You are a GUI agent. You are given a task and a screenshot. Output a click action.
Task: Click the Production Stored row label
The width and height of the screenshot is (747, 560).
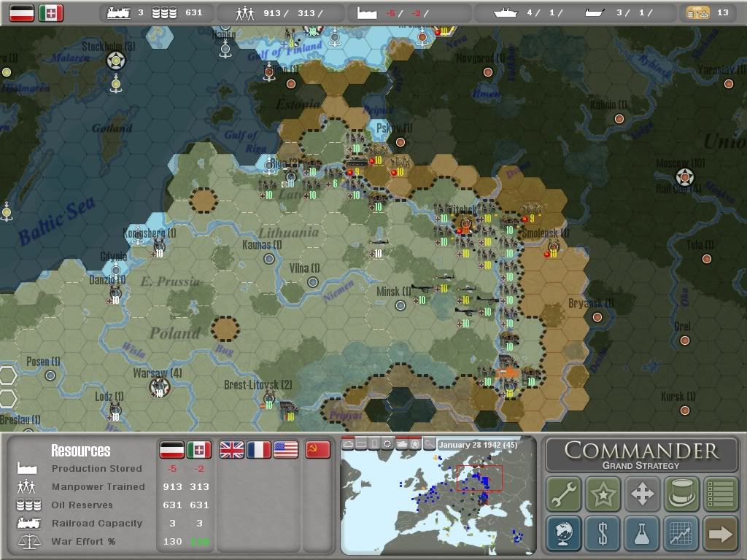point(97,469)
